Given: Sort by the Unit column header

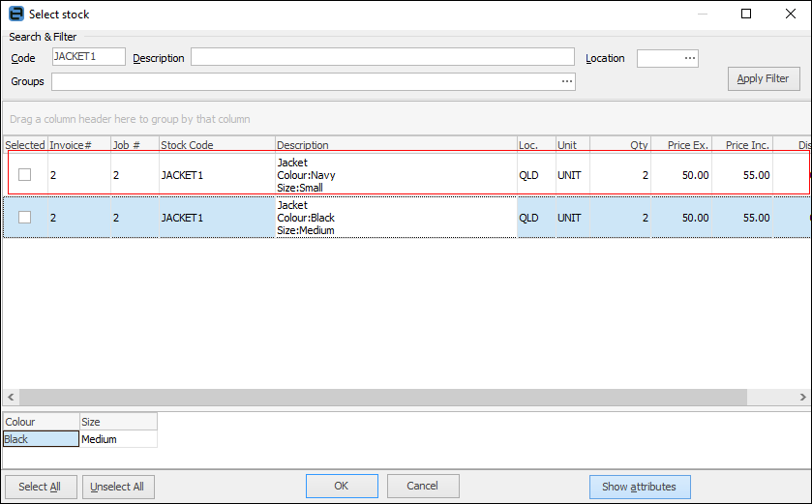Looking at the screenshot, I should point(573,145).
